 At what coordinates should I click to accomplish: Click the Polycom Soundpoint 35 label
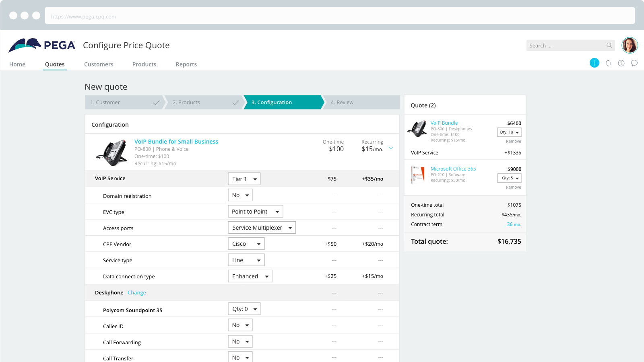(x=133, y=311)
